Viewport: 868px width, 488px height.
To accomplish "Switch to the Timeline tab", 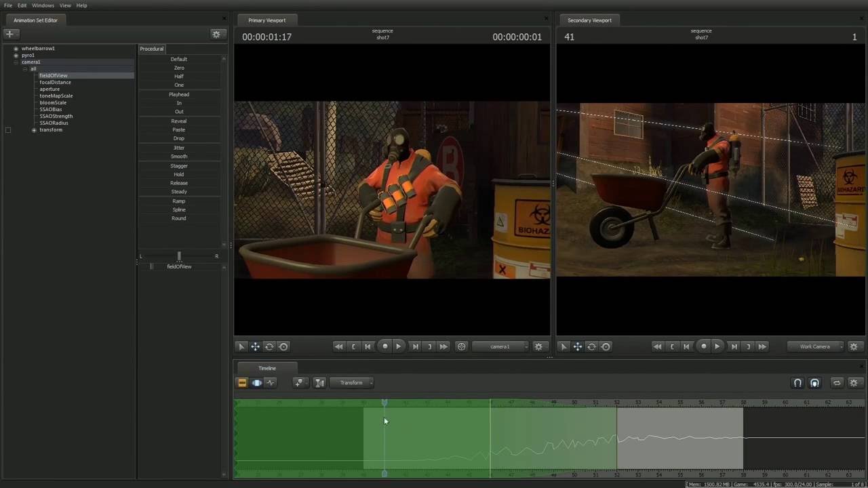I will 267,368.
